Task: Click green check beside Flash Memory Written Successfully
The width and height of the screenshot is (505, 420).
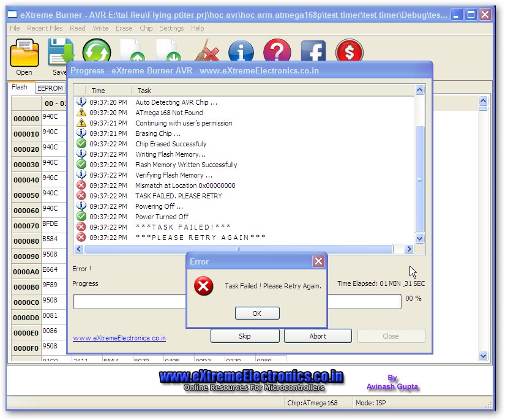Action: pyautogui.click(x=81, y=164)
